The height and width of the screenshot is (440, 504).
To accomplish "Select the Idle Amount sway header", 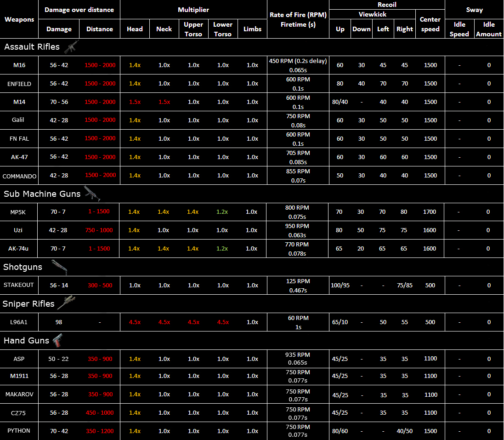I will pos(489,29).
